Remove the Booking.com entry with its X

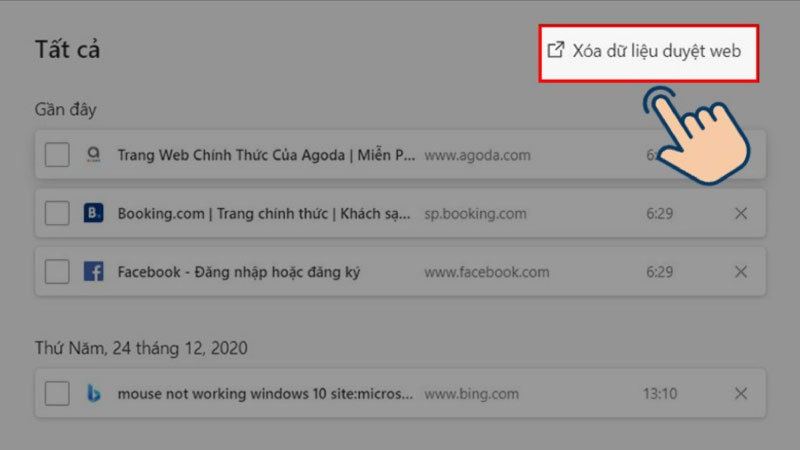coord(741,213)
